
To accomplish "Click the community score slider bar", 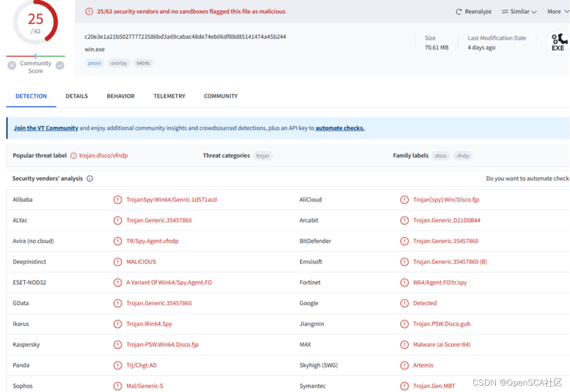I will click(36, 56).
